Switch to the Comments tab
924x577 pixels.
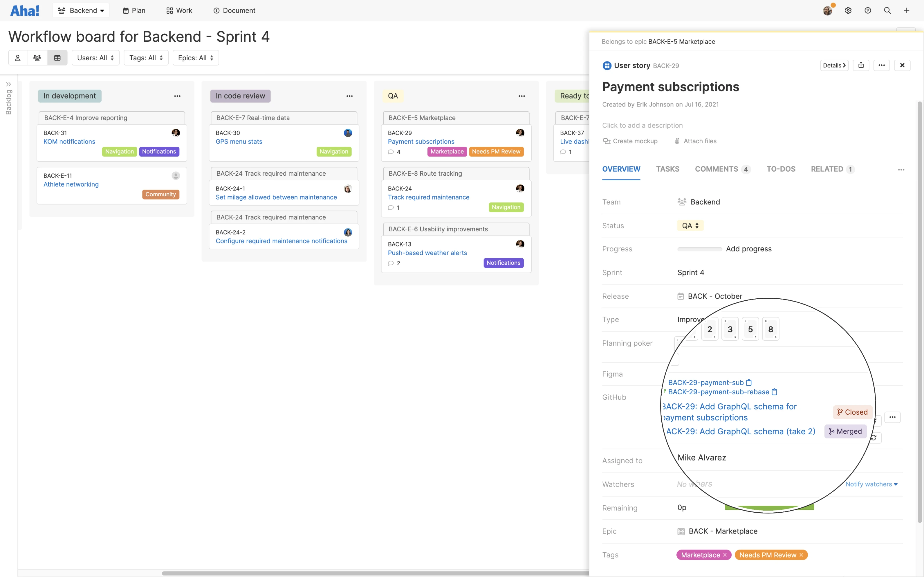717,169
